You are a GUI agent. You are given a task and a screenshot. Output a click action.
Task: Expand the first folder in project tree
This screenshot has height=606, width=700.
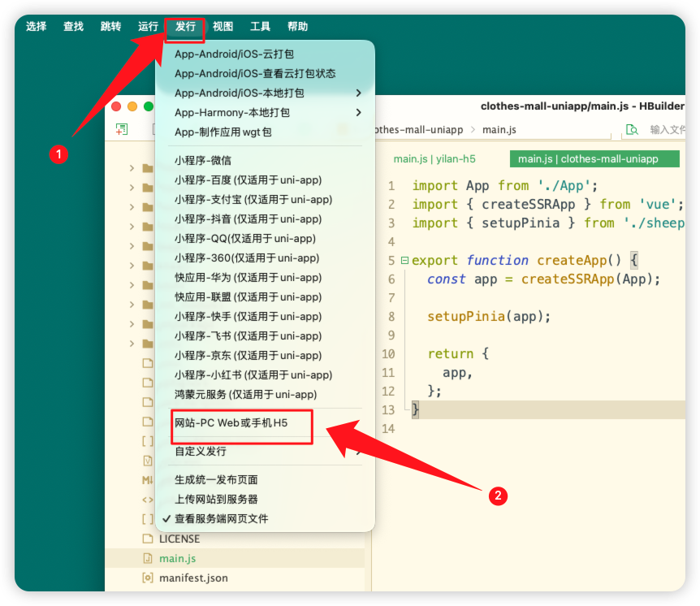(132, 168)
